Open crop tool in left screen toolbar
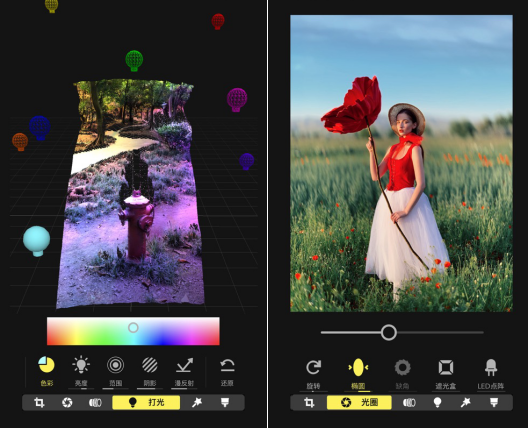The image size is (528, 431). coord(39,402)
